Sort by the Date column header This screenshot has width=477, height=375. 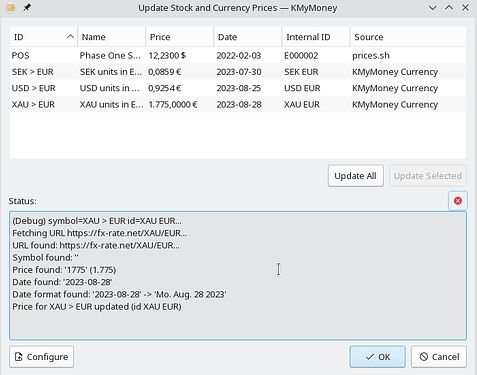(248, 37)
